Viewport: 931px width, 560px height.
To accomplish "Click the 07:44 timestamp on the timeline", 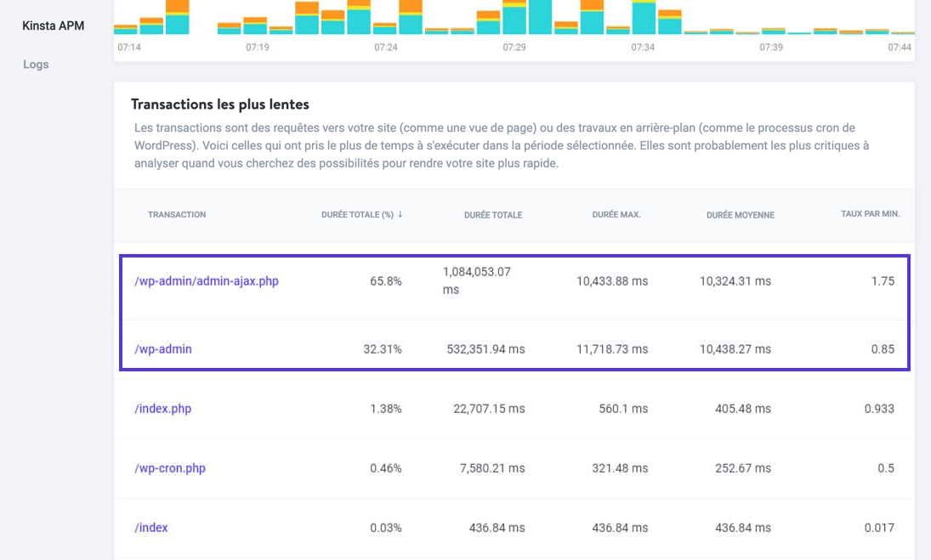I will [x=898, y=48].
